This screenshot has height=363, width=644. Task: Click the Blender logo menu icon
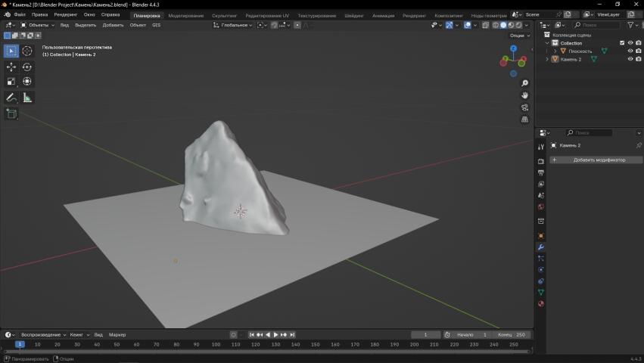[8, 15]
